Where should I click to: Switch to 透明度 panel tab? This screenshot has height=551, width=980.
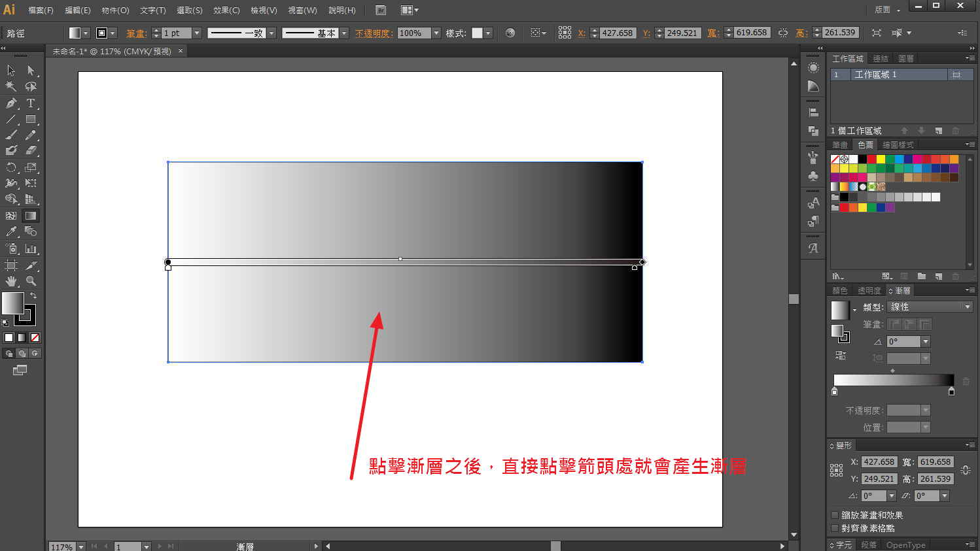click(869, 290)
